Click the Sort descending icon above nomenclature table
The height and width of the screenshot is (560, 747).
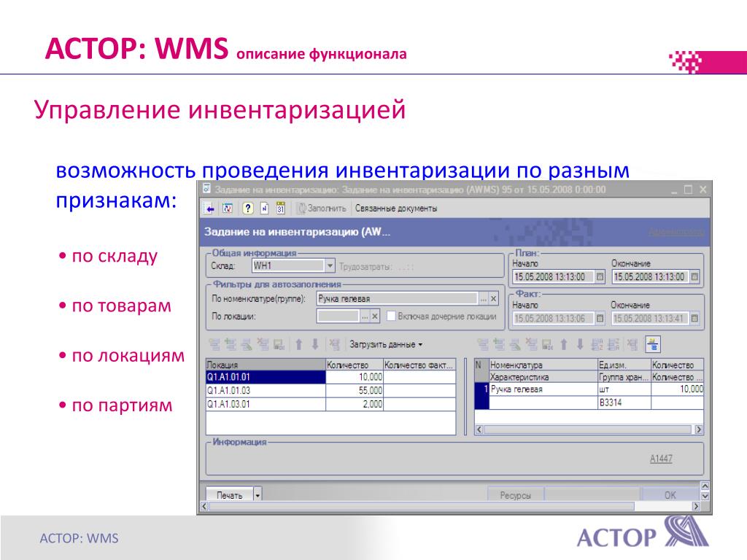click(614, 344)
